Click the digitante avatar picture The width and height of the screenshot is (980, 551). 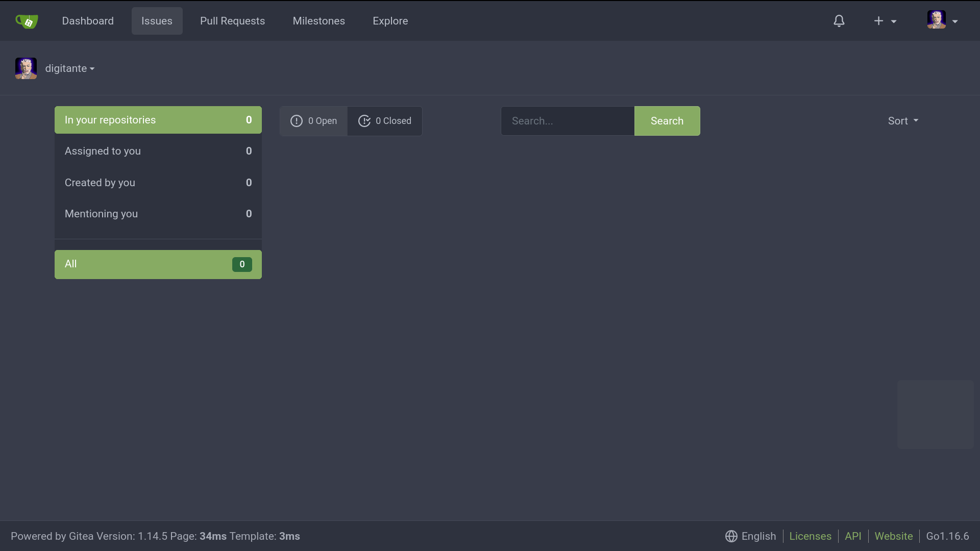coord(26,68)
